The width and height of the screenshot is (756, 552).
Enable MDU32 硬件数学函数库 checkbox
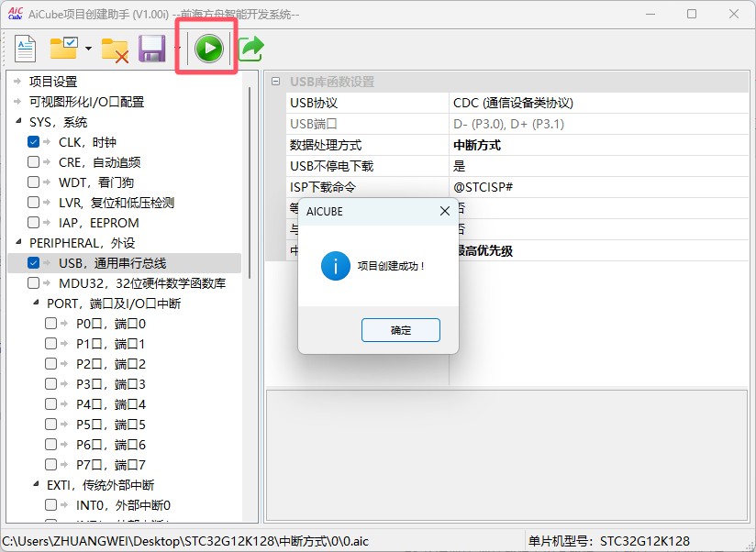point(33,283)
